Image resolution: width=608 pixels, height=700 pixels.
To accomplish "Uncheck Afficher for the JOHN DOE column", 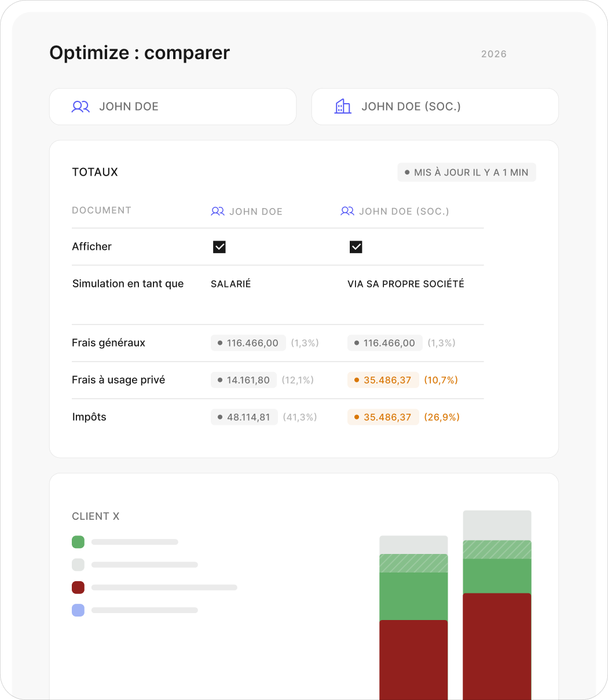I will [219, 247].
